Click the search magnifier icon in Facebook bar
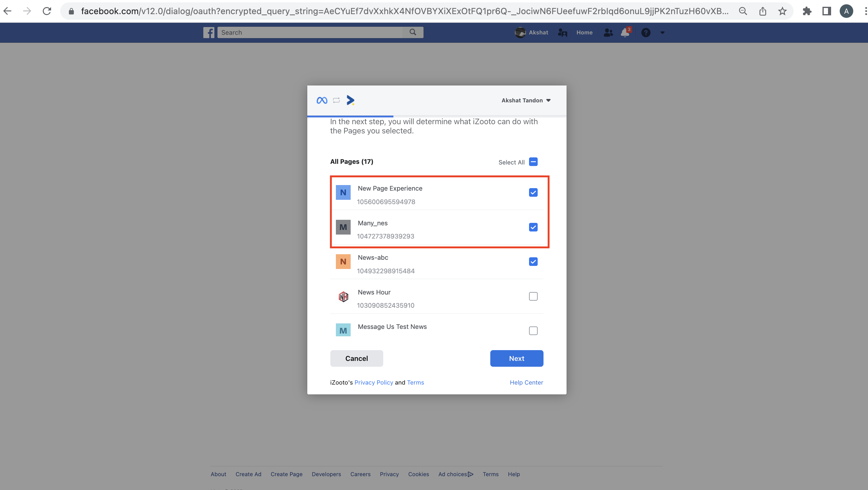Viewport: 868px width, 490px height. (413, 32)
